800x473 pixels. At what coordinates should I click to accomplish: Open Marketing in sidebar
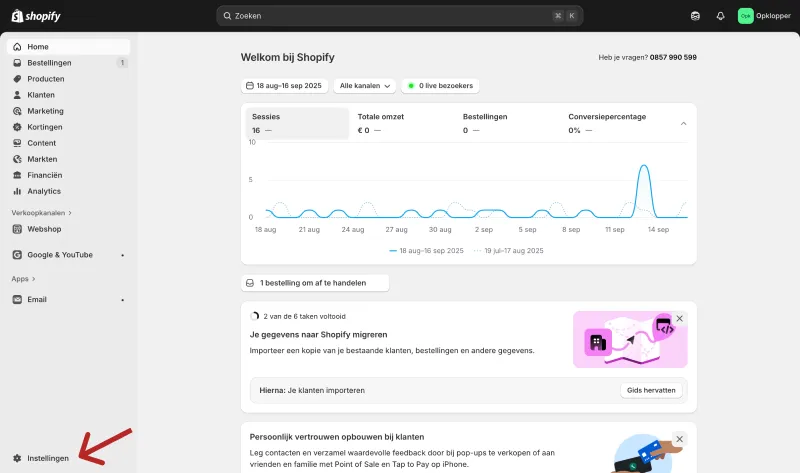coord(68,111)
